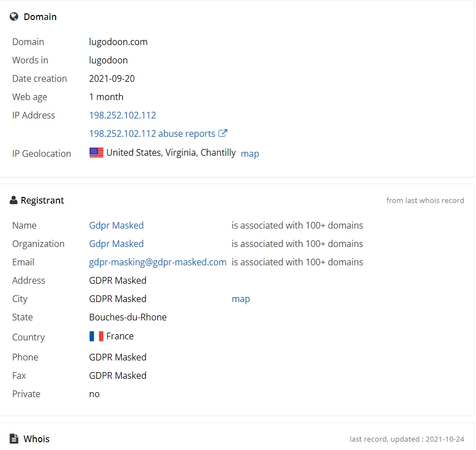The image size is (476, 450).
Task: Select the lugodoon.com domain text
Action: click(x=118, y=42)
